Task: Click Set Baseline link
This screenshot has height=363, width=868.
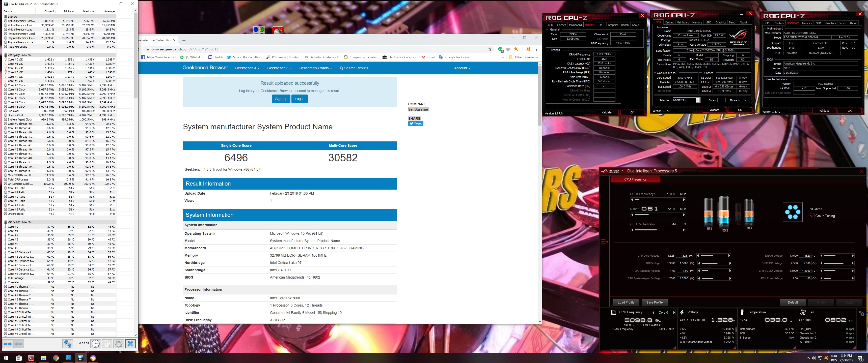Action: tap(418, 109)
